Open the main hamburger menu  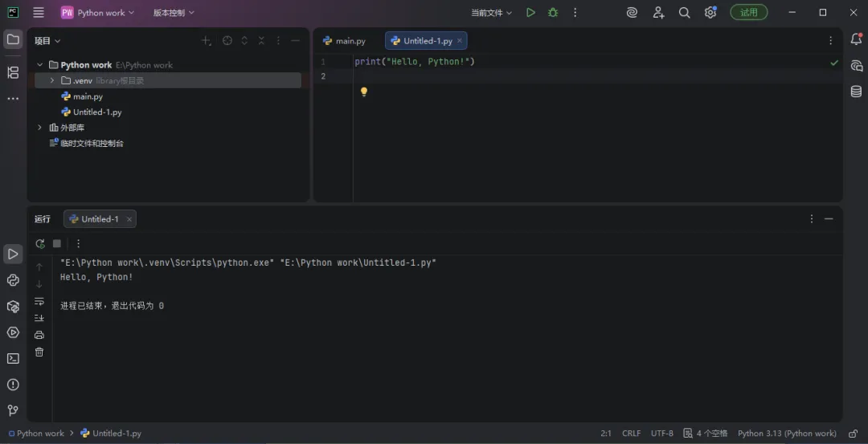tap(39, 13)
